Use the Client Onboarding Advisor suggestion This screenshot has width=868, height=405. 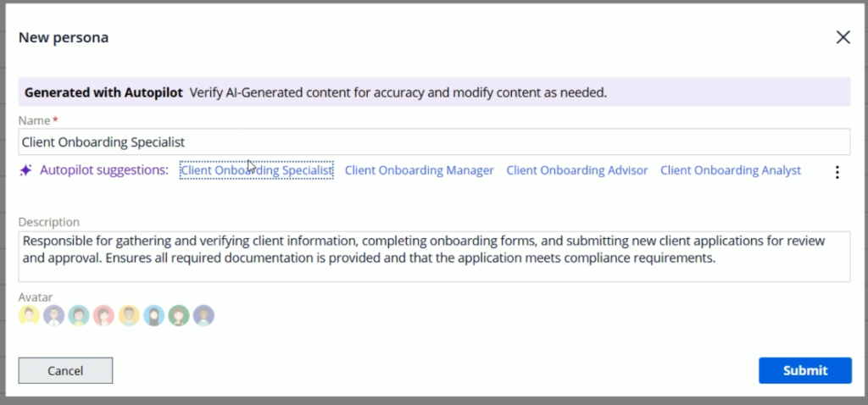tap(576, 170)
